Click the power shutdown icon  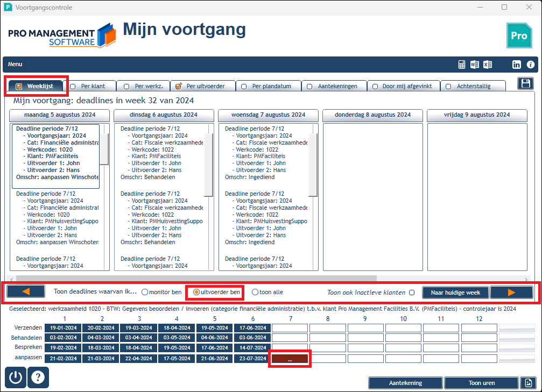[x=16, y=377]
